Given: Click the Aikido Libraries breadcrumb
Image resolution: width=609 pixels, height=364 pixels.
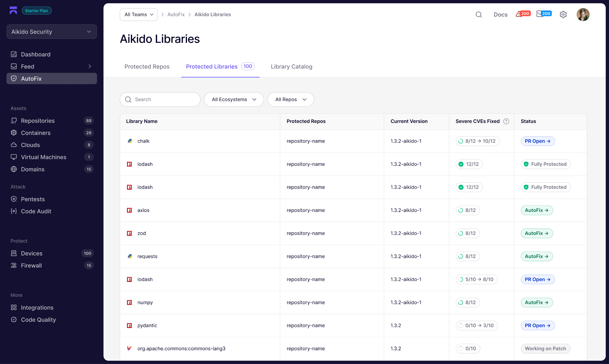Looking at the screenshot, I should [x=213, y=15].
